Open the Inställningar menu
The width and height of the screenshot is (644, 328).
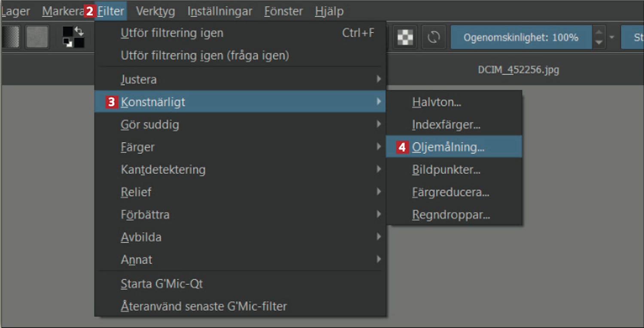pos(220,11)
